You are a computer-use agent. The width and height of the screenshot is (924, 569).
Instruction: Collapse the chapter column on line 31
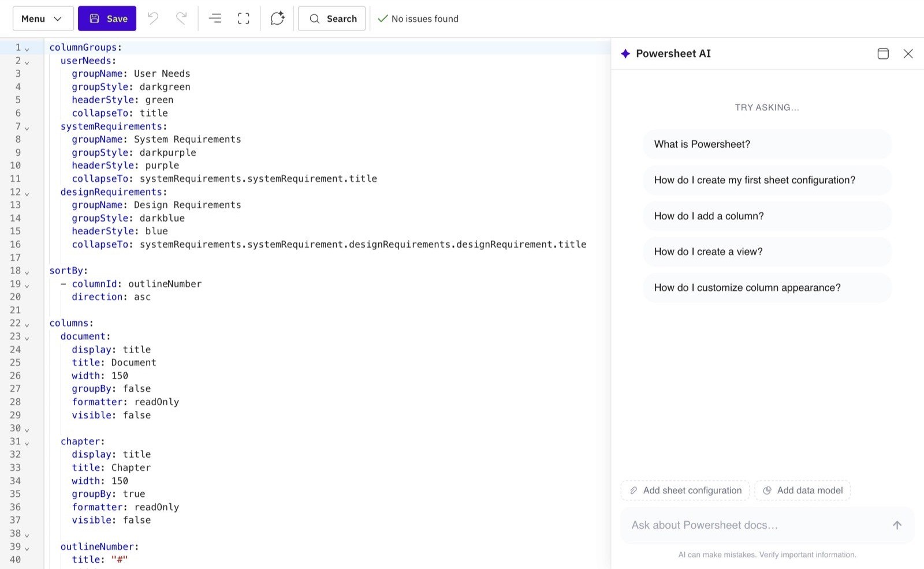tap(27, 443)
